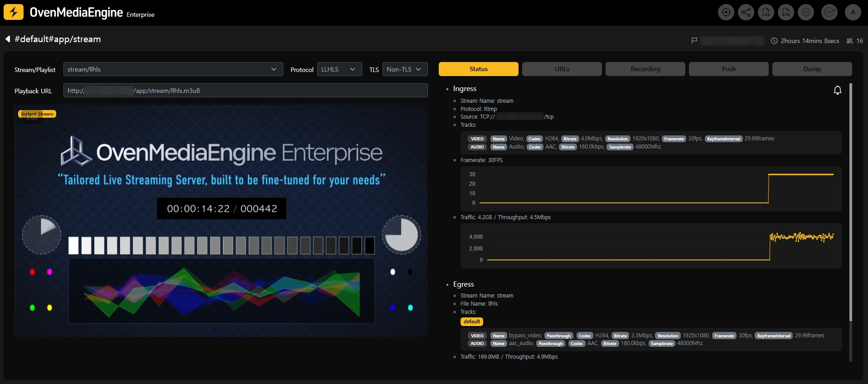Switch to the URLs tab
Screen dimensions: 868x384
[x=562, y=69]
